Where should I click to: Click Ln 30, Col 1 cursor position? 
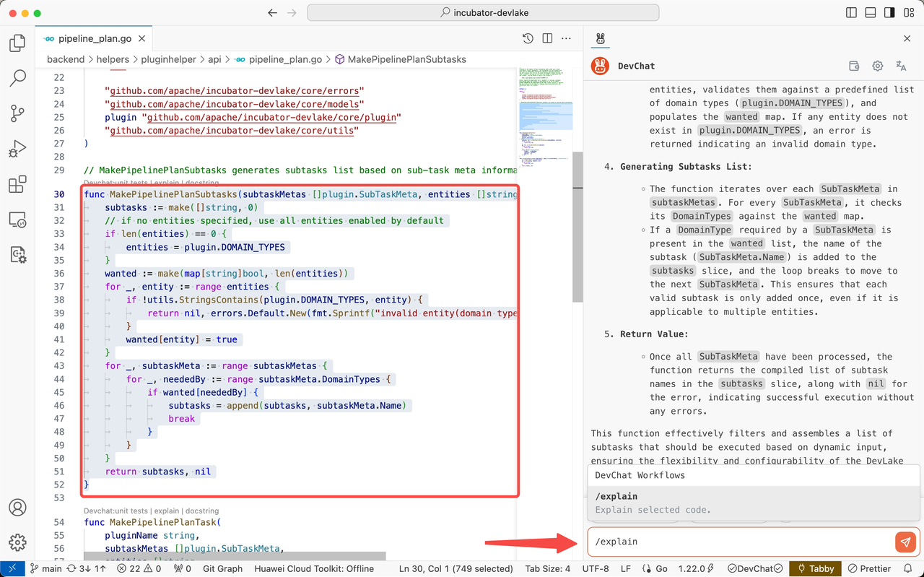tap(456, 568)
